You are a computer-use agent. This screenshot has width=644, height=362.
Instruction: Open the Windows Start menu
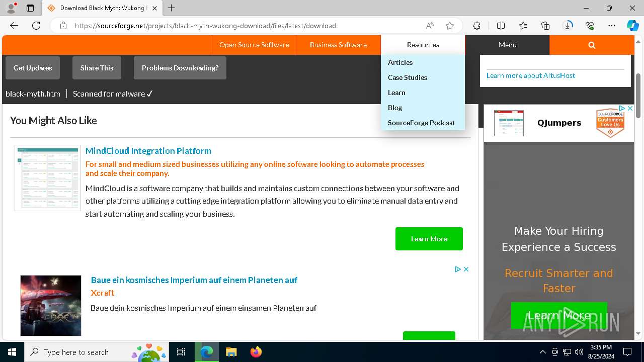point(12,352)
